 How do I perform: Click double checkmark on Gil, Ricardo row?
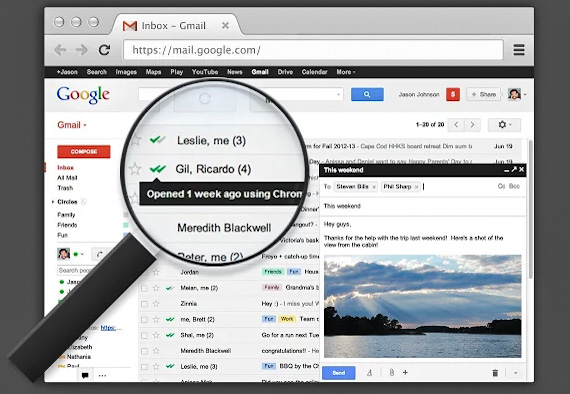click(158, 169)
